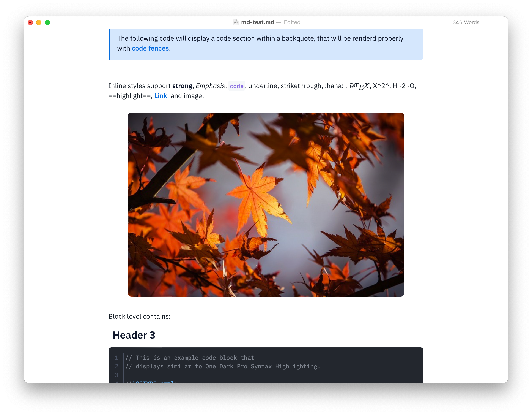Click the autumn maple leaves image
The width and height of the screenshot is (532, 415).
click(x=266, y=204)
